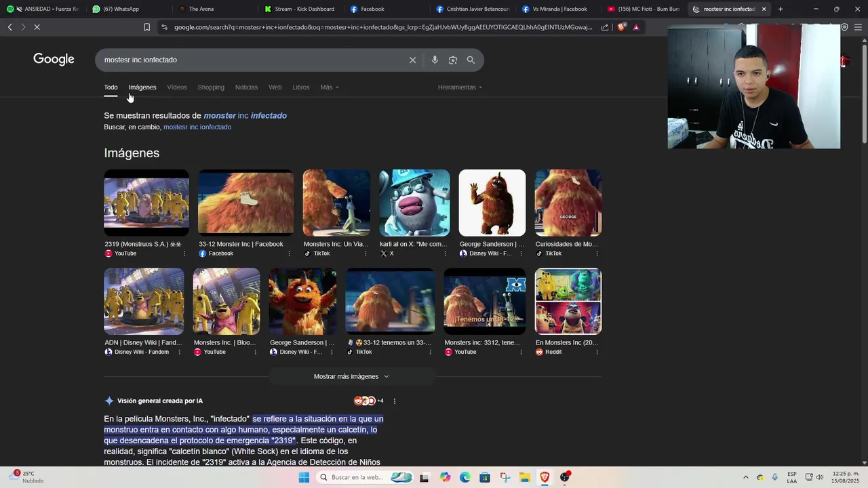The height and width of the screenshot is (488, 868).
Task: Open 'George Sanderson' white-background image
Action: coord(492,203)
